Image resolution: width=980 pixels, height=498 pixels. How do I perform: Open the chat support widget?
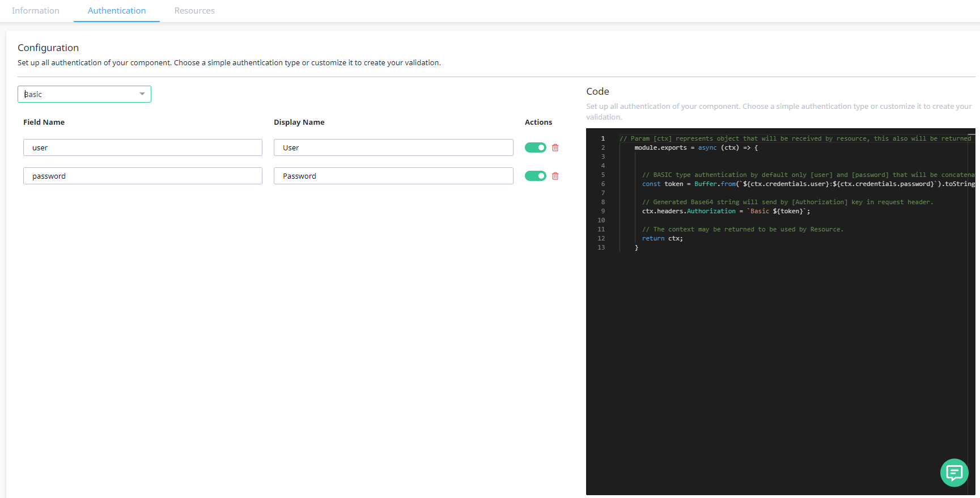(954, 472)
